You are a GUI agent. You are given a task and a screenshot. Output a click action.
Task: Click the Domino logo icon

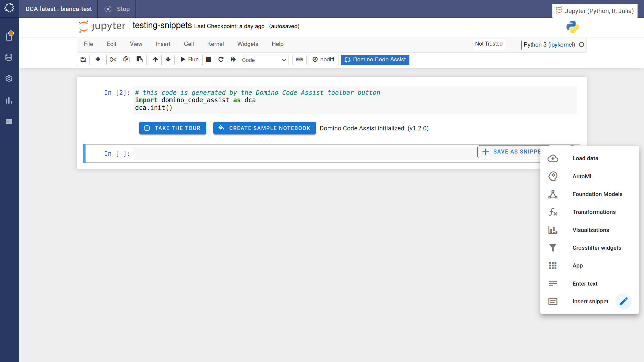tap(9, 8)
